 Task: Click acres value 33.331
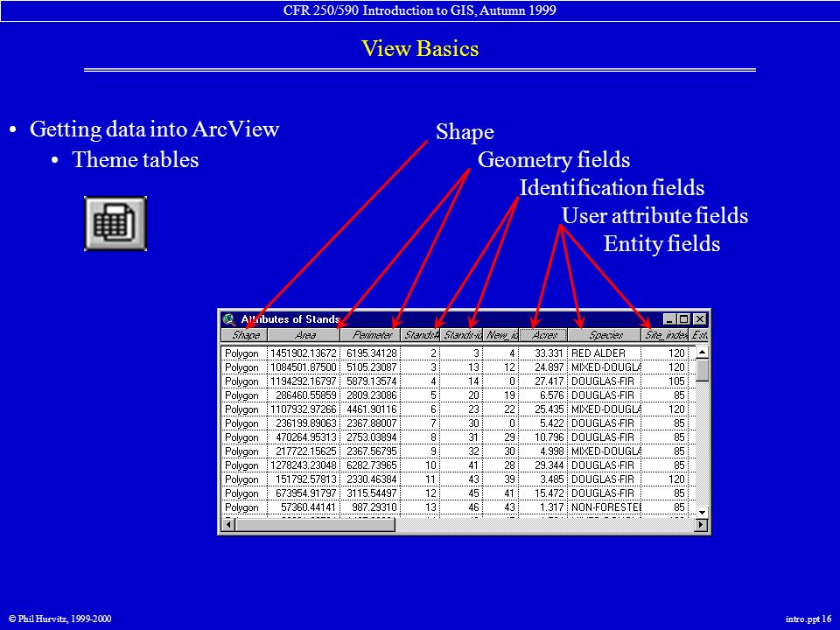549,353
